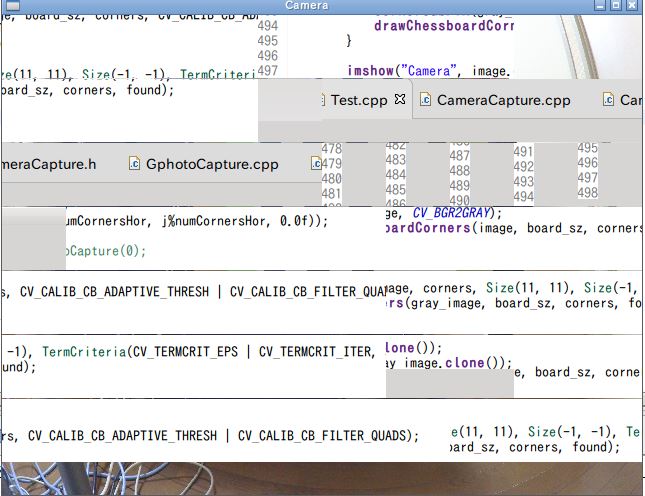Open the GphotoCapture.cpp tab
Viewport: 645px width, 496px height.
212,164
